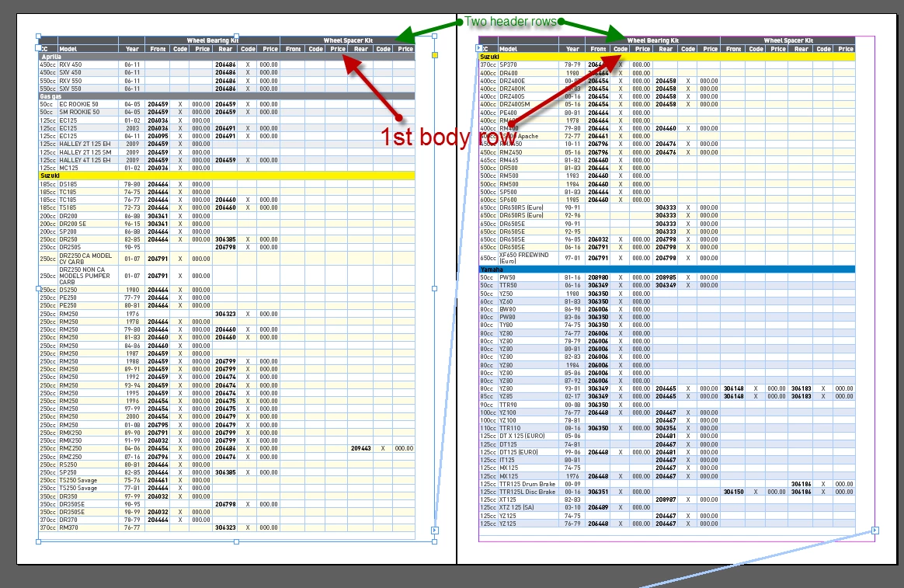
Task: Click the yellow square on left frame edge
Action: tap(435, 55)
